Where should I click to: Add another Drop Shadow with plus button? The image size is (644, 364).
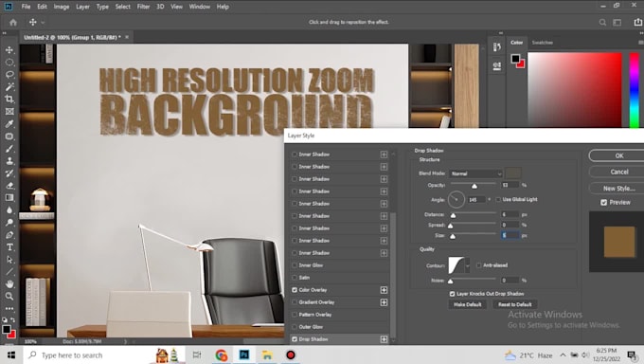[384, 339]
